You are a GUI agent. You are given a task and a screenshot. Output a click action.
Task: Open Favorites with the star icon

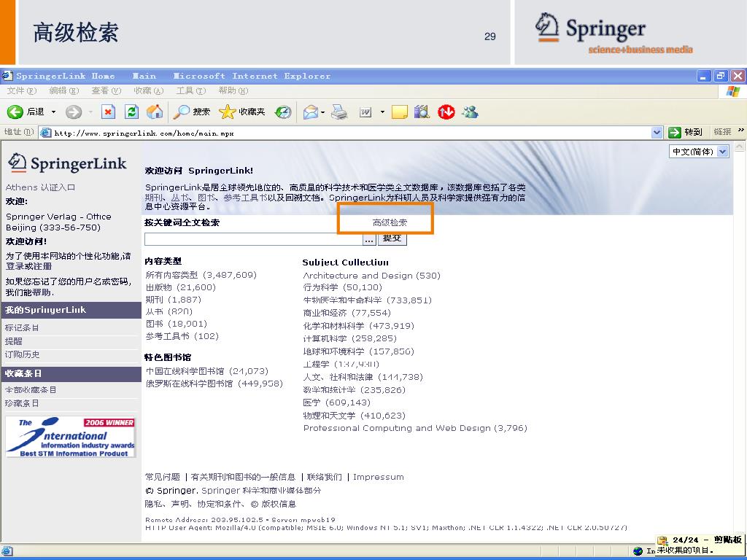click(228, 112)
